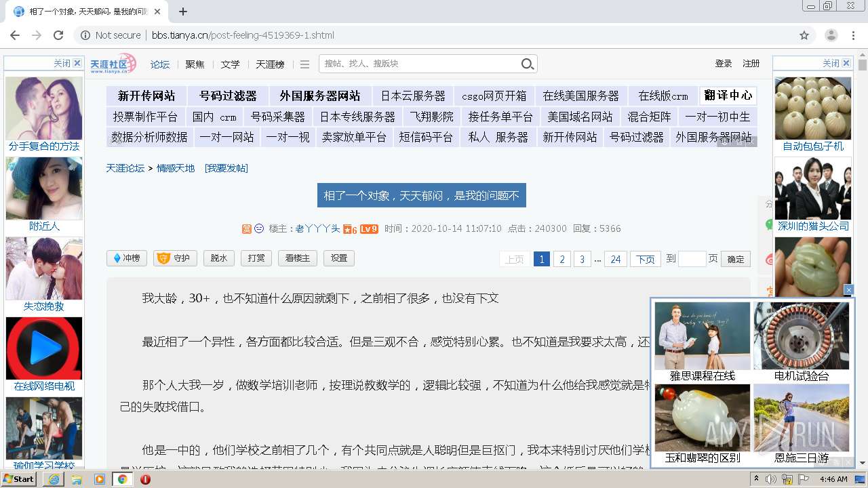The width and height of the screenshot is (868, 488).
Task: Click the 设置 settings button
Action: tap(339, 258)
